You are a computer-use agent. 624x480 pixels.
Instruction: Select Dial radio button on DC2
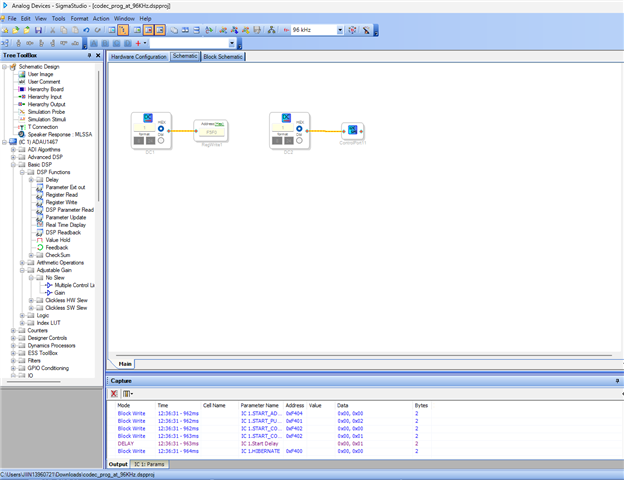coord(299,140)
